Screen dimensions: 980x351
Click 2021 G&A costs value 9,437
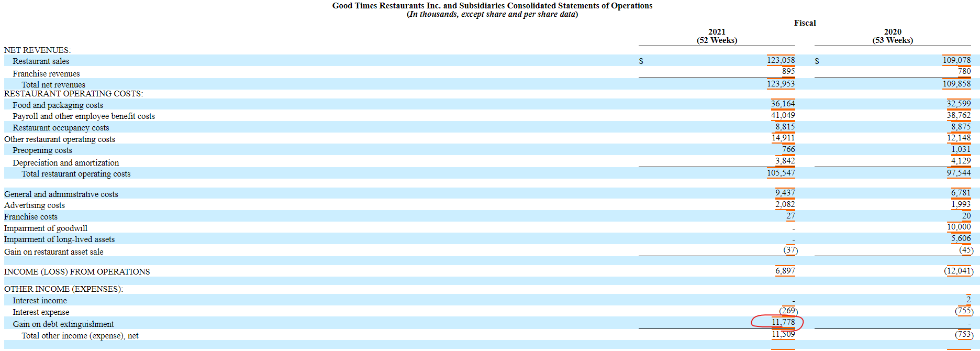[785, 193]
